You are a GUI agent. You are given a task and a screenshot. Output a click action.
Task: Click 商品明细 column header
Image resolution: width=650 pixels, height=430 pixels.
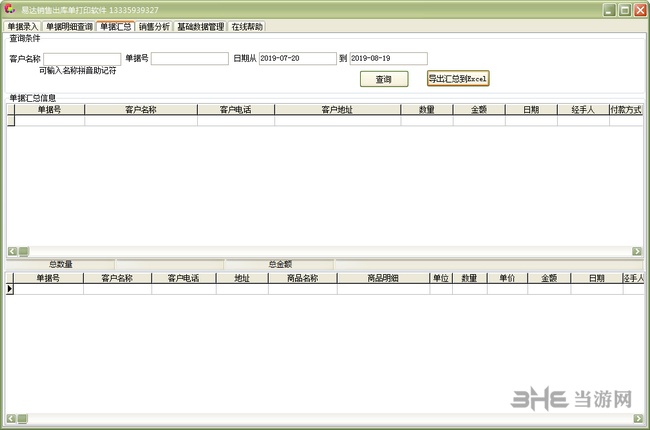tap(383, 278)
